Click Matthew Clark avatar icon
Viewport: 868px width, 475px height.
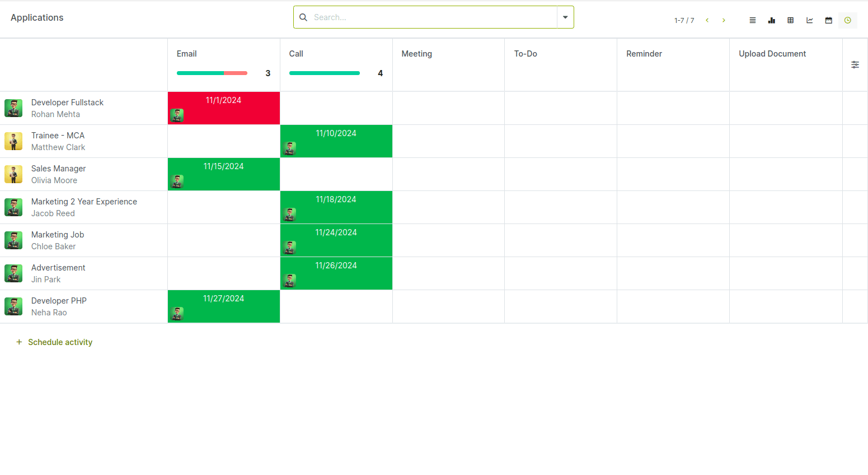(x=13, y=141)
